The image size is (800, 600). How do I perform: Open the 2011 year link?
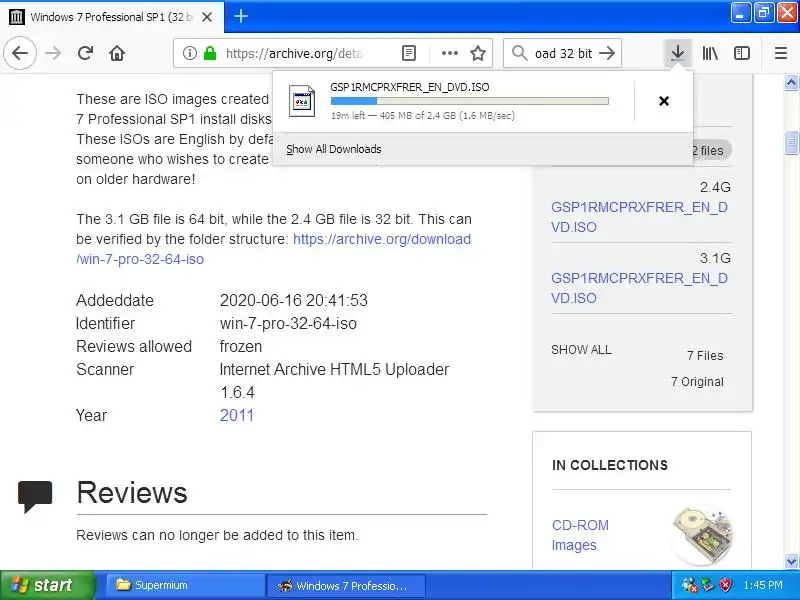click(x=236, y=415)
